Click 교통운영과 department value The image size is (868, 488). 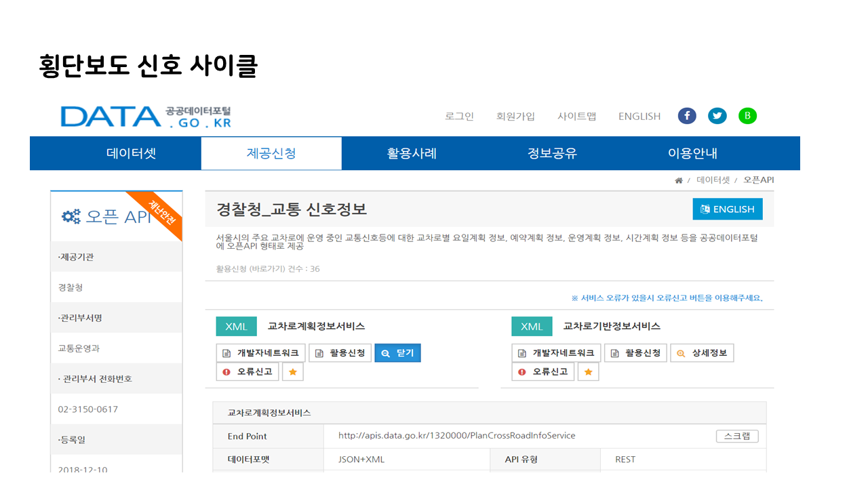coord(79,348)
